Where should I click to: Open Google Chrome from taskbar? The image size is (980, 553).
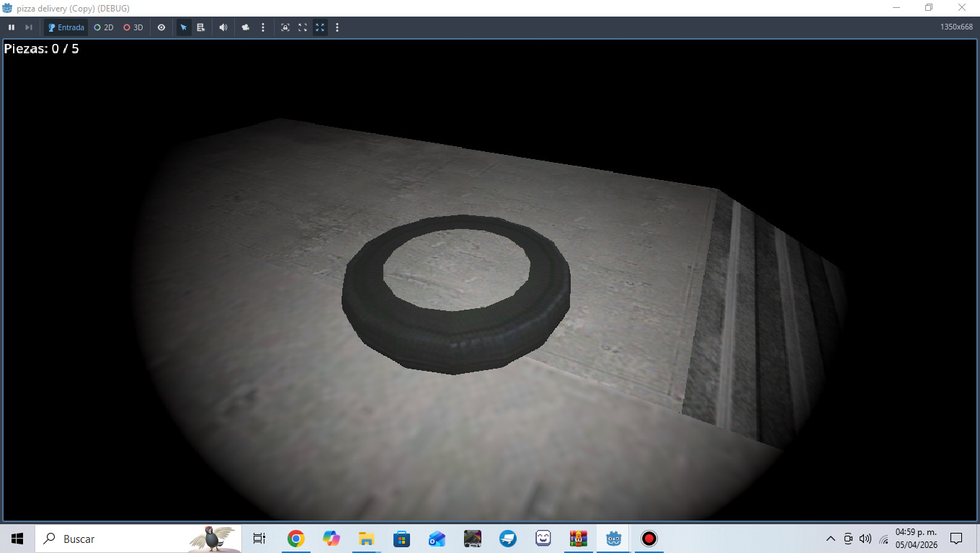coord(295,539)
